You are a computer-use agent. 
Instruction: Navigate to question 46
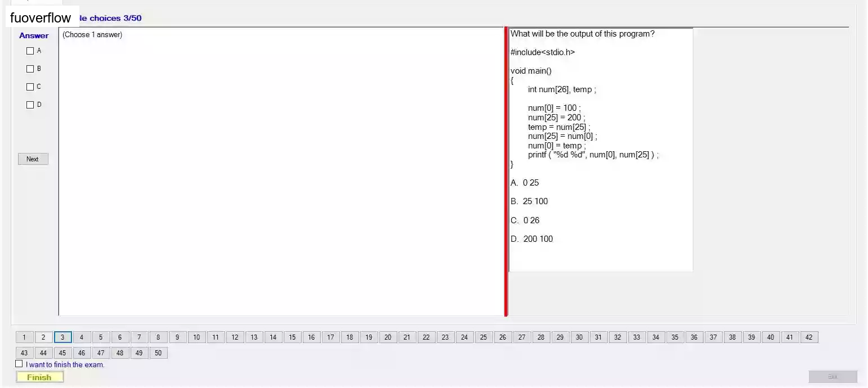click(82, 353)
